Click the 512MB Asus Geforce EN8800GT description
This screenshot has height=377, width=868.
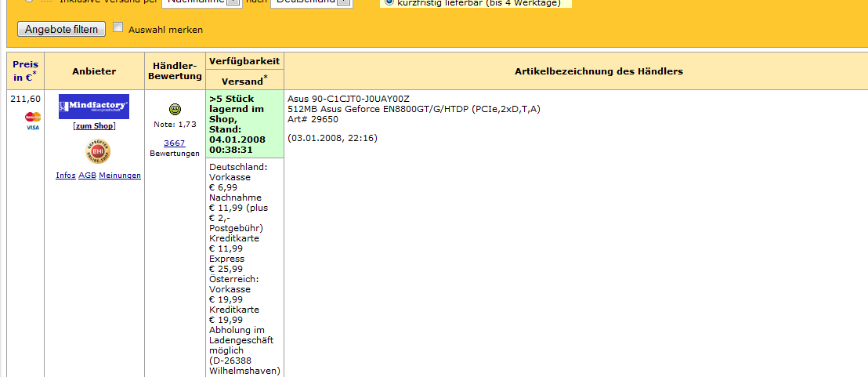[414, 109]
